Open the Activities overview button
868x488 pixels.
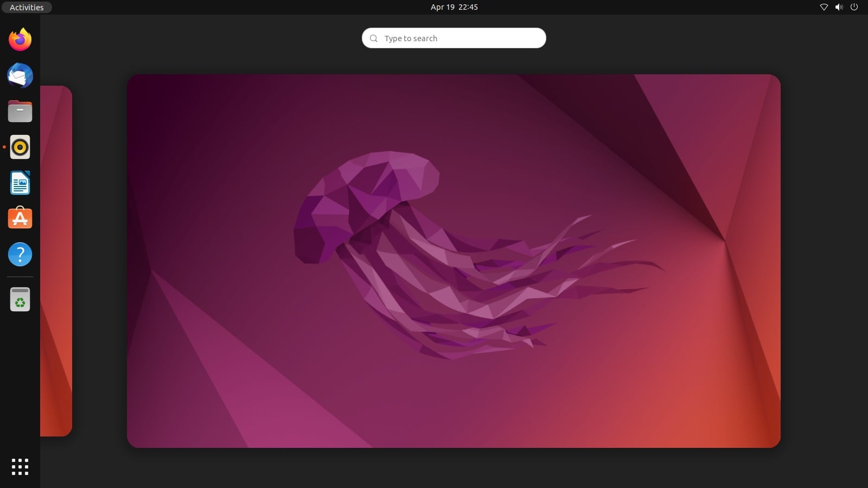26,7
